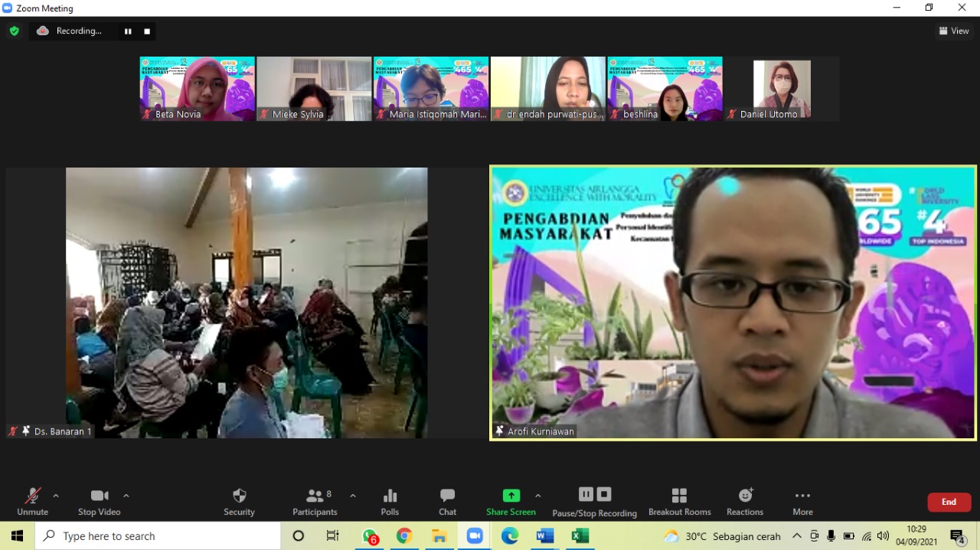Unmute the microphone
This screenshot has height=550, width=980.
pos(32,496)
